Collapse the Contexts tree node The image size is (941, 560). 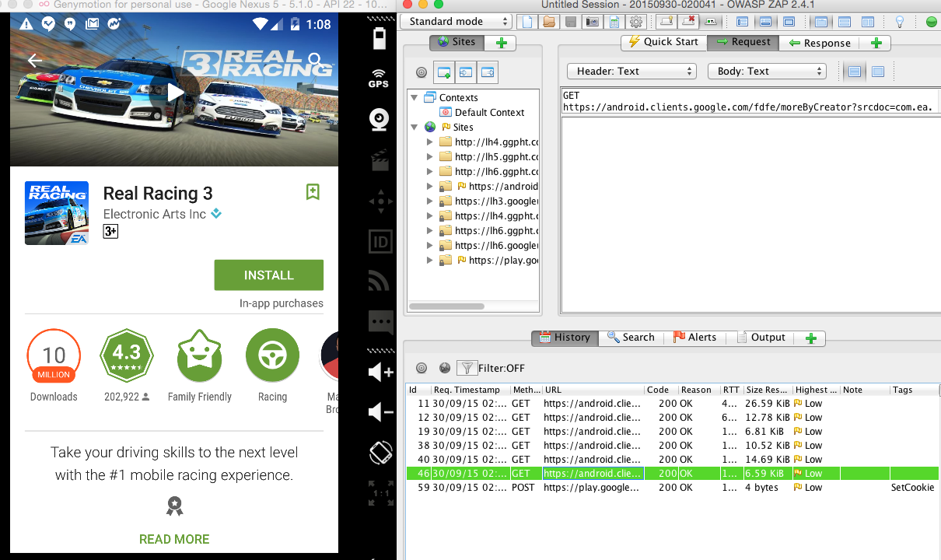[415, 98]
